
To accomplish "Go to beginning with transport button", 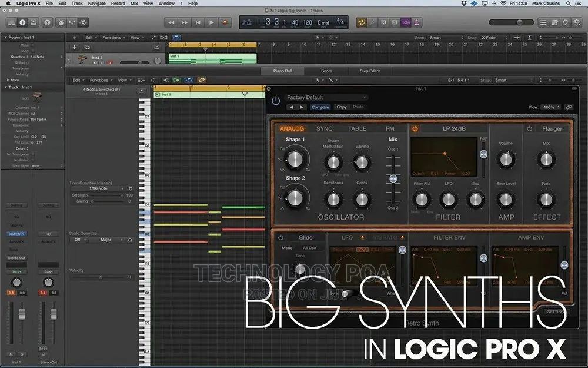I will [198, 22].
